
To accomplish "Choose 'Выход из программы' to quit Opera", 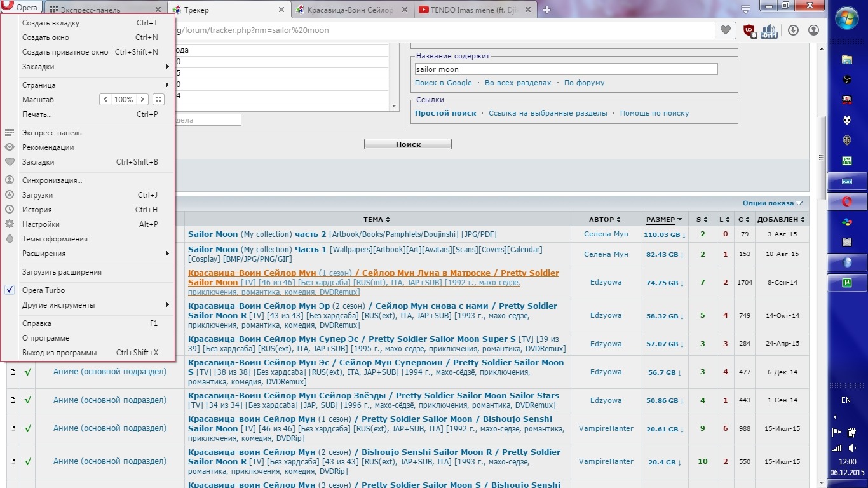I will point(88,353).
